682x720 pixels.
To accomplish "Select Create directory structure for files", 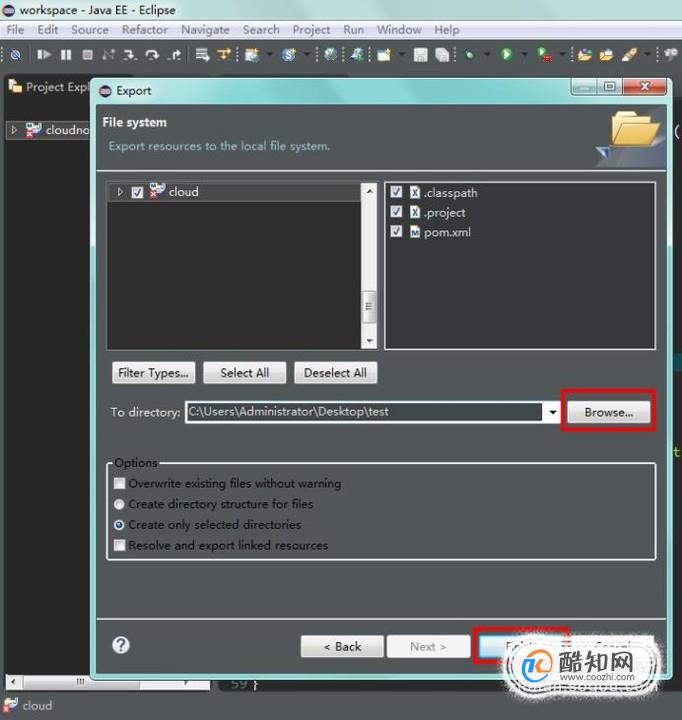I will [x=119, y=504].
